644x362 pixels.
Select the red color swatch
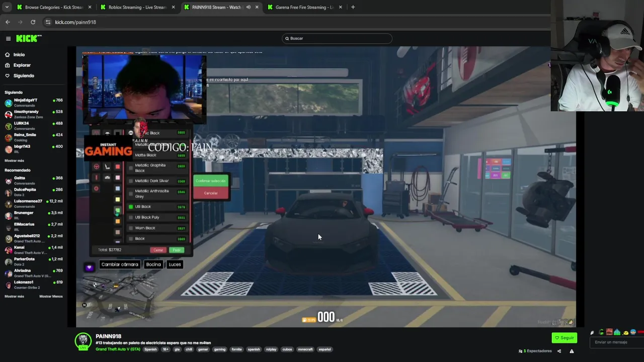[x=118, y=166]
